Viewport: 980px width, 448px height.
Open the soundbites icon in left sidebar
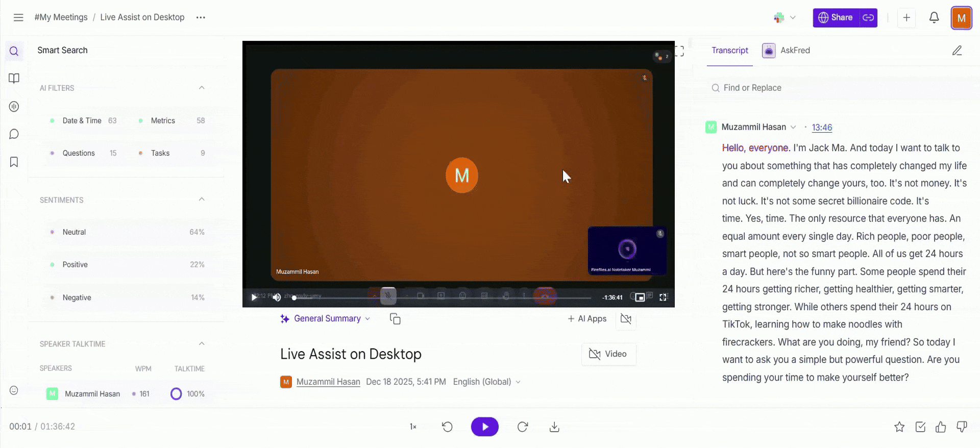(x=14, y=107)
